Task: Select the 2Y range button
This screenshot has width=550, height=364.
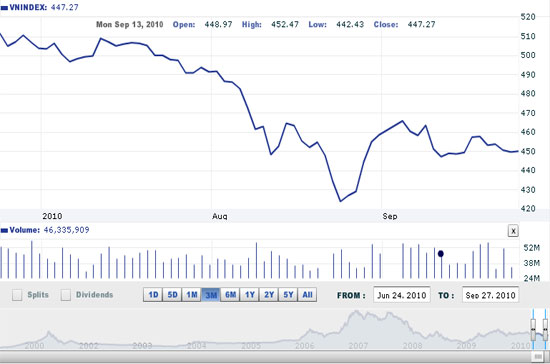Action: pos(269,295)
